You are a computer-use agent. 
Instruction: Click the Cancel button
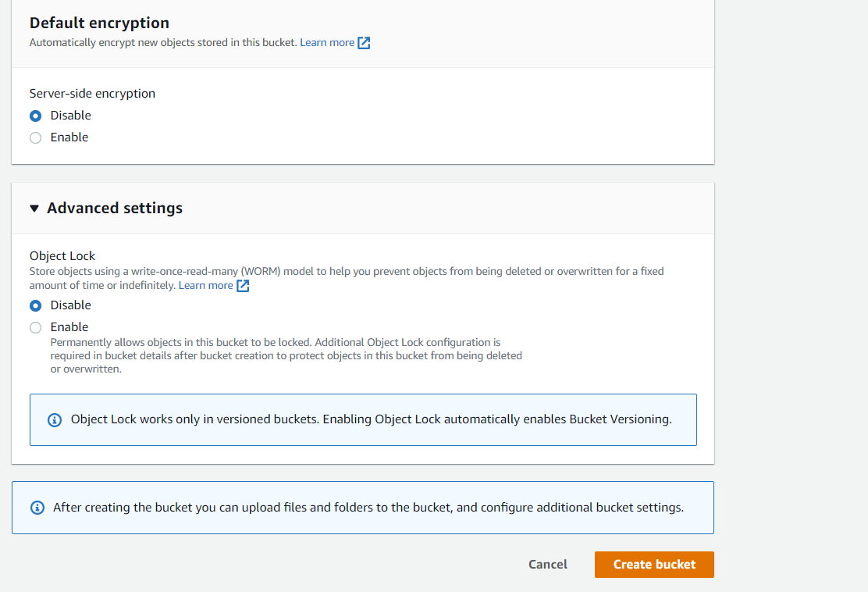coord(547,564)
